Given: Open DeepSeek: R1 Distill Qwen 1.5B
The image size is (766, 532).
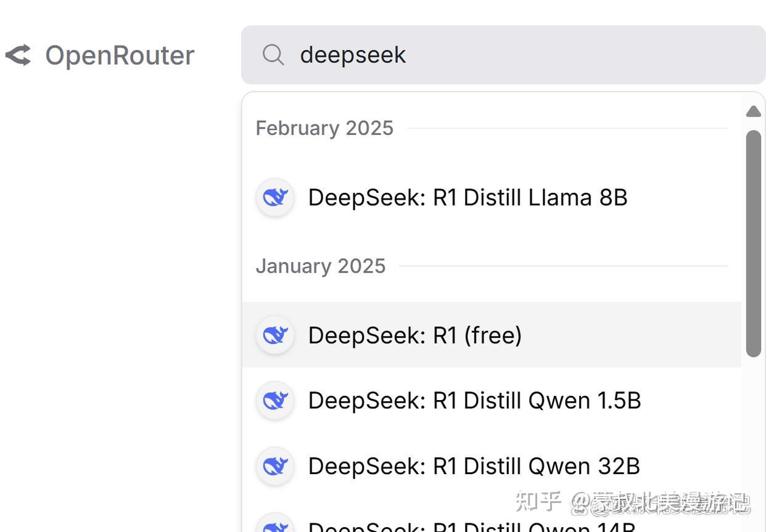Looking at the screenshot, I should (474, 400).
